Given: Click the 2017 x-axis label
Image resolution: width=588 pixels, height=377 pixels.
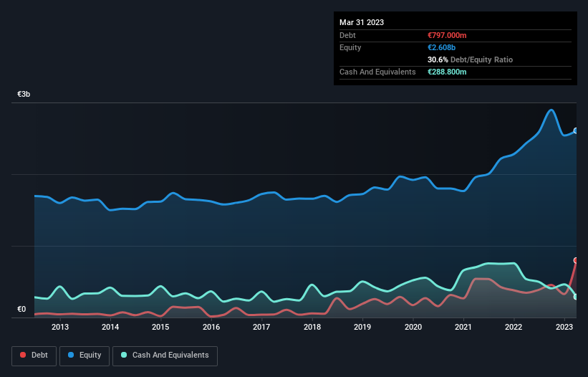Looking at the screenshot, I should pyautogui.click(x=261, y=327).
